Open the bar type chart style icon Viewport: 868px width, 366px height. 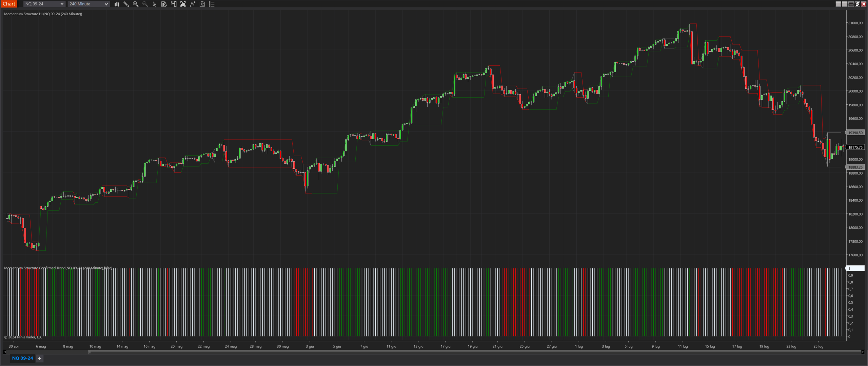[117, 4]
